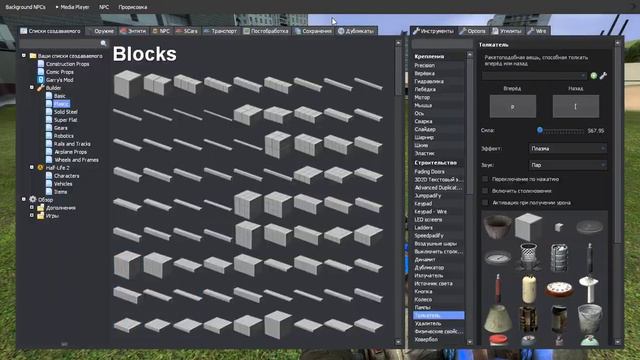Screen dimensions: 640x360
Task: Switch to the Wire tab
Action: coord(537,31)
